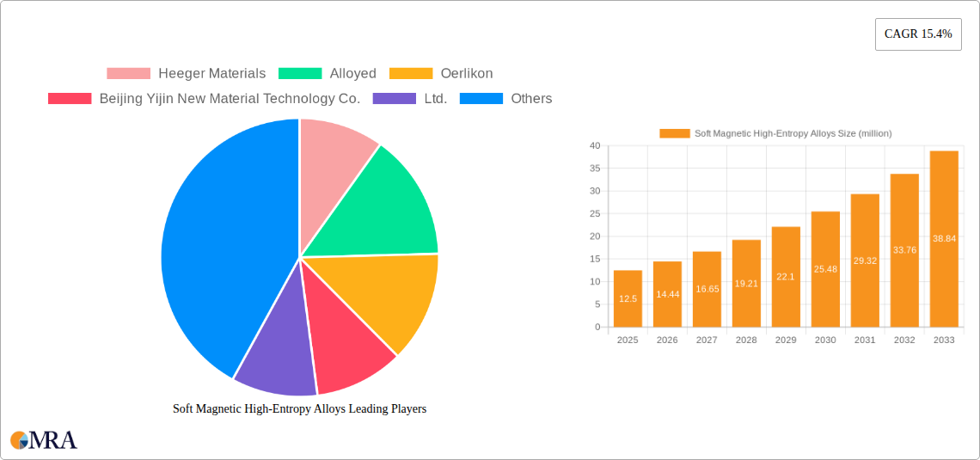Click the 2032 bar showing 33.76
Viewport: 980px width, 460px height.
[x=904, y=250]
